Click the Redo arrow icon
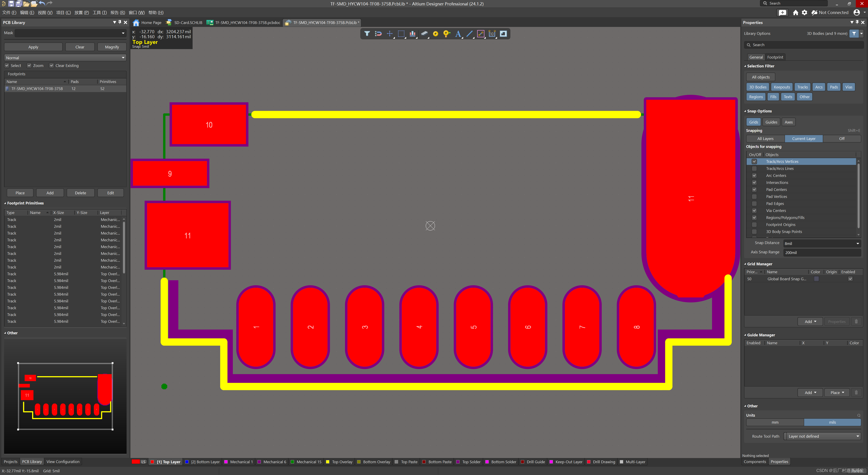This screenshot has height=475, width=868. [x=50, y=3]
